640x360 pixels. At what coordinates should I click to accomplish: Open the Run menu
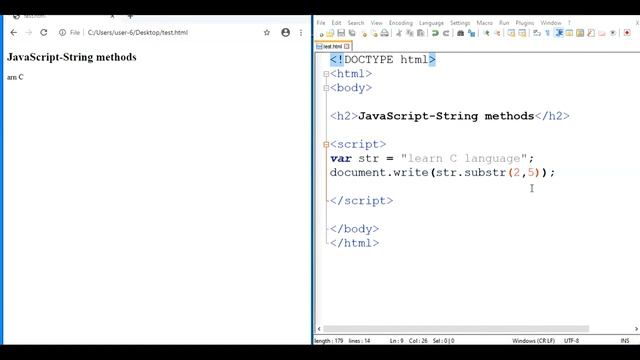[504, 23]
